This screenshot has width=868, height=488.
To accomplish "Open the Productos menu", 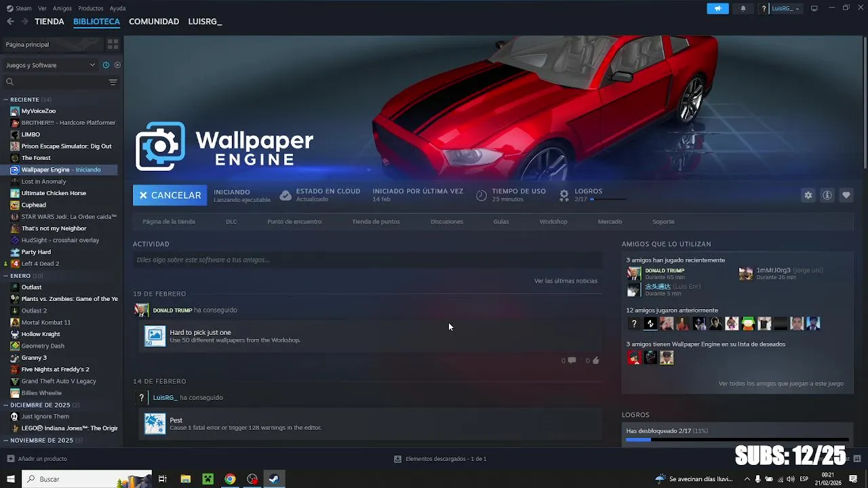I will (91, 8).
